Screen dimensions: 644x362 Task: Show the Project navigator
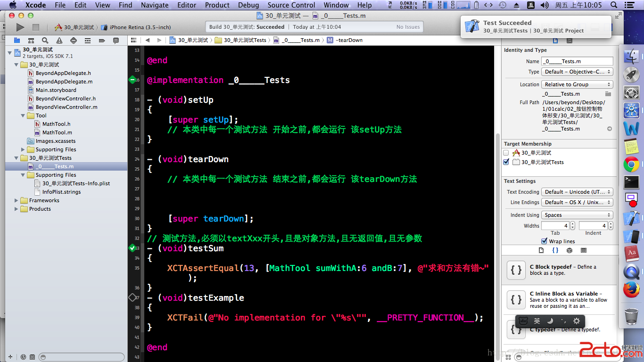tap(17, 41)
